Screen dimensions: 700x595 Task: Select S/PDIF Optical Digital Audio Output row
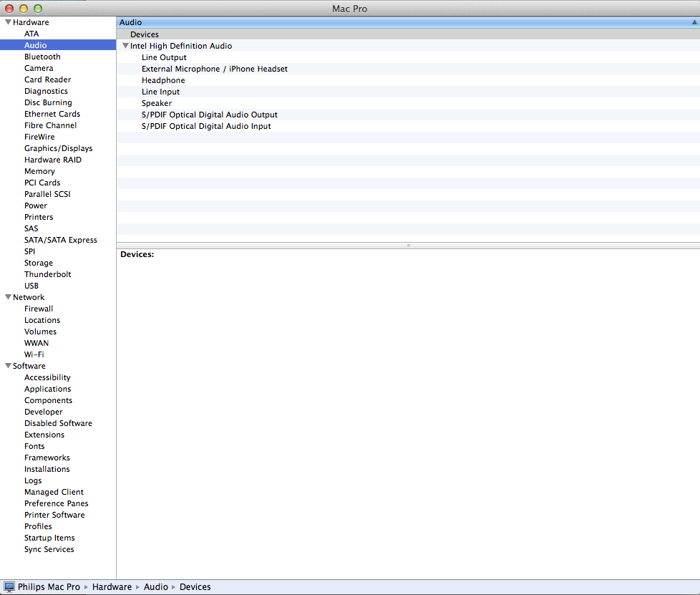point(408,115)
